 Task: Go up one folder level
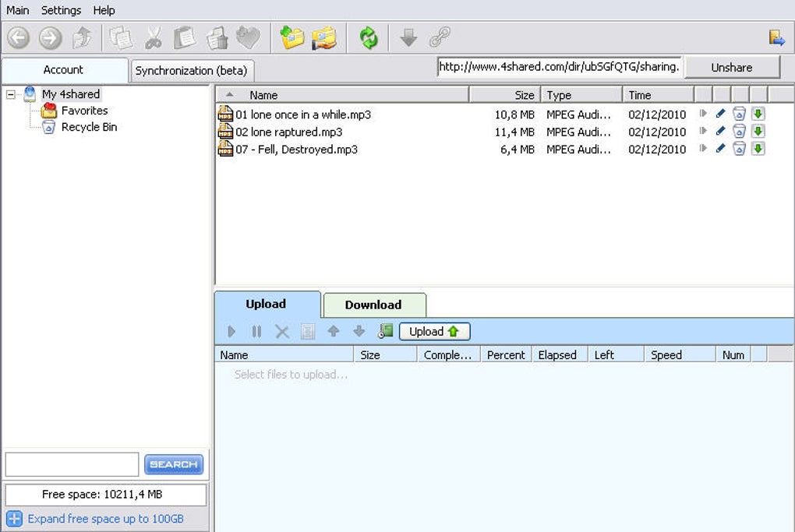pyautogui.click(x=82, y=38)
